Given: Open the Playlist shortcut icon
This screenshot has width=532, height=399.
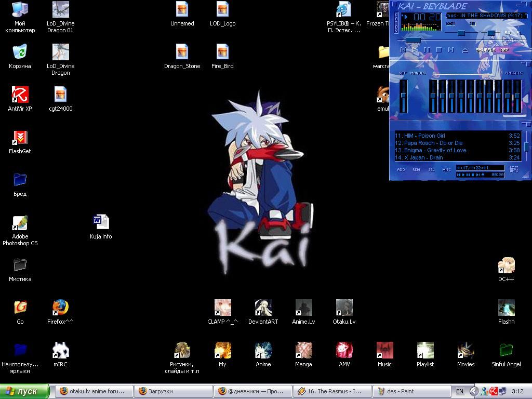Looking at the screenshot, I should pos(425,354).
